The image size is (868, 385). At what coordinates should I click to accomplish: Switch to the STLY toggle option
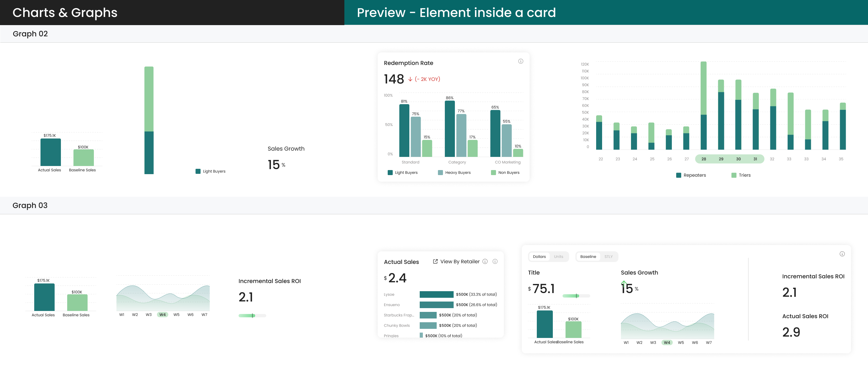608,257
